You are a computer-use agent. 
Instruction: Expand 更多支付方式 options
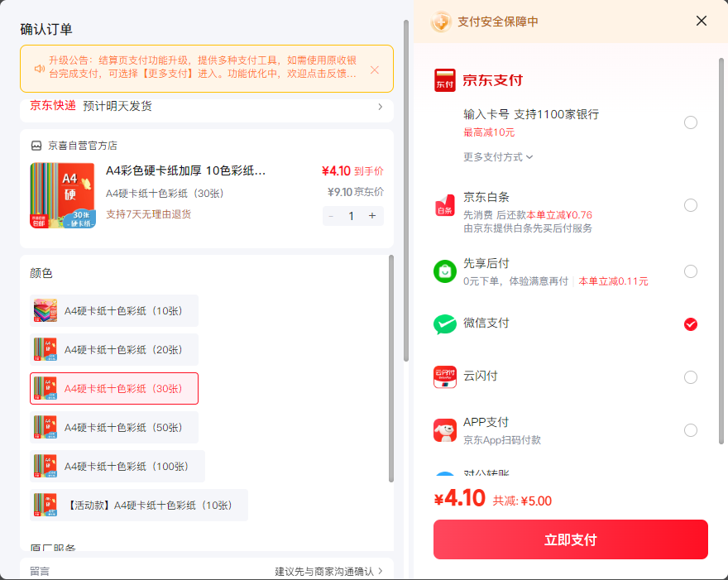pos(498,157)
